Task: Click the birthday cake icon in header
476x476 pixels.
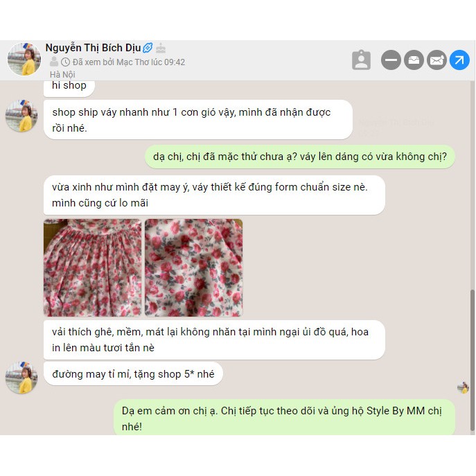Action: click(x=161, y=48)
